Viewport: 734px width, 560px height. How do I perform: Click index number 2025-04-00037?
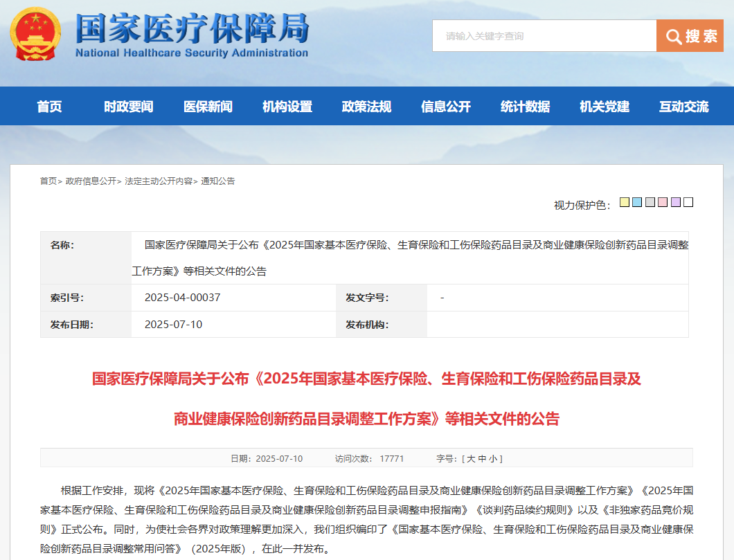183,298
